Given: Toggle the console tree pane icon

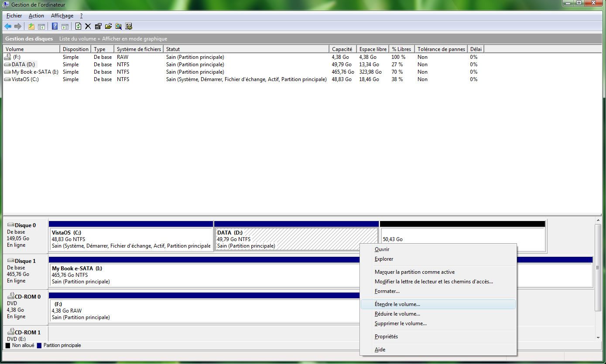Looking at the screenshot, I should coord(41,26).
